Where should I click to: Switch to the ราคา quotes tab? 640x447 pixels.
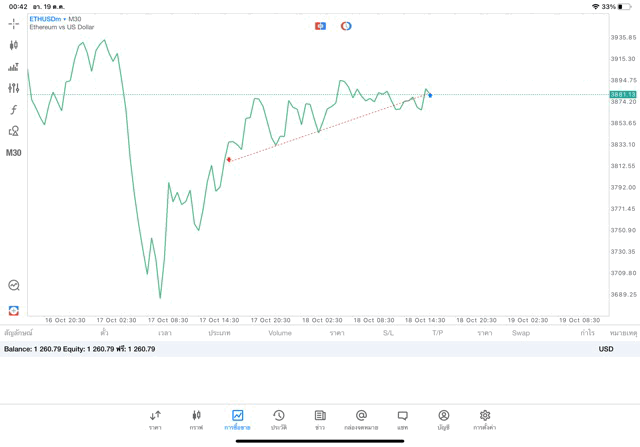pos(155,419)
